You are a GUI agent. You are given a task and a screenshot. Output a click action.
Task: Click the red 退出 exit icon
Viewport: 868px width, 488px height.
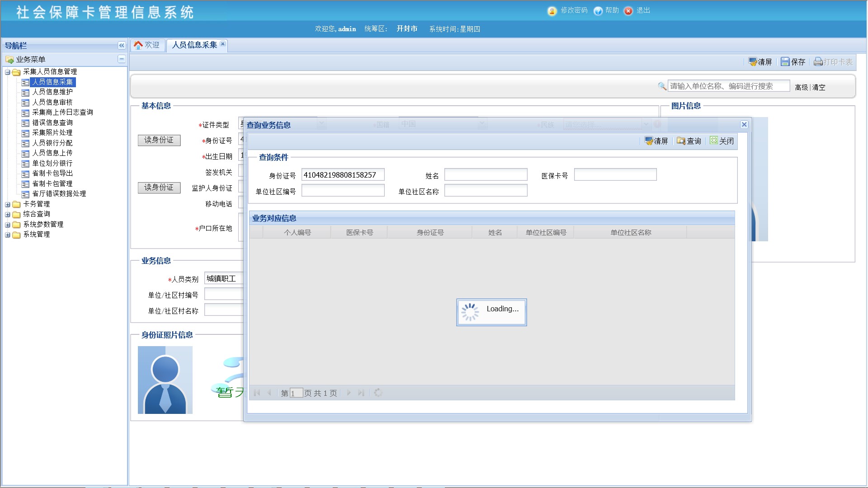[628, 11]
